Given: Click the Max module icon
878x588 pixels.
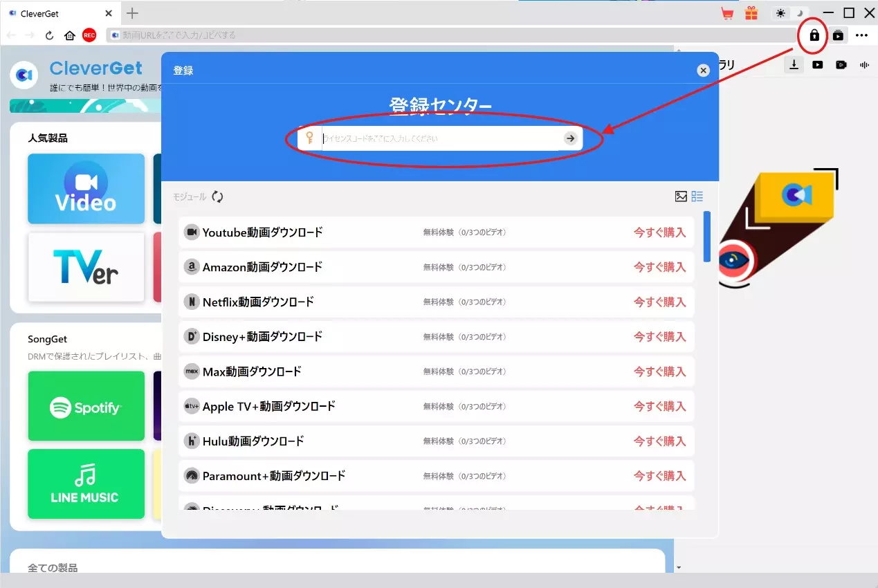Looking at the screenshot, I should tap(192, 371).
